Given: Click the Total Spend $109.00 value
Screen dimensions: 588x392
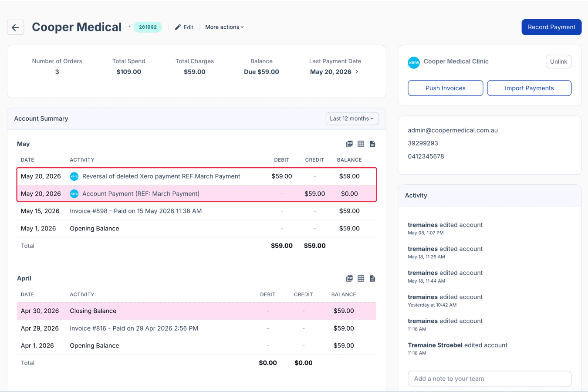Looking at the screenshot, I should tap(128, 72).
